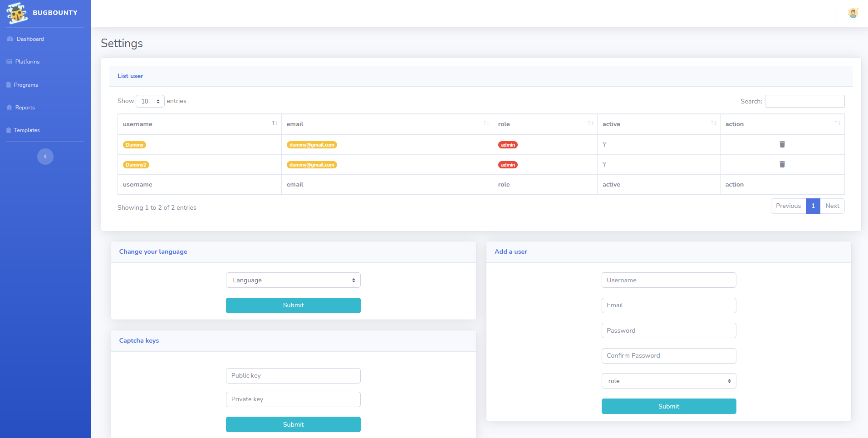
Task: Focus the Search field above the table
Action: [805, 101]
